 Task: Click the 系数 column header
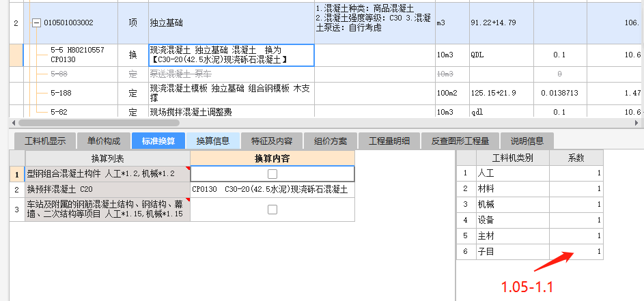576,158
